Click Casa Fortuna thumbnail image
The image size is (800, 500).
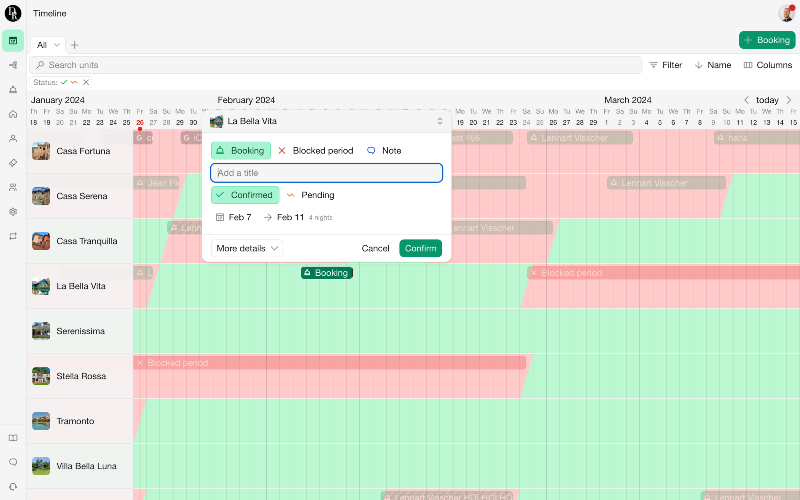(41, 151)
